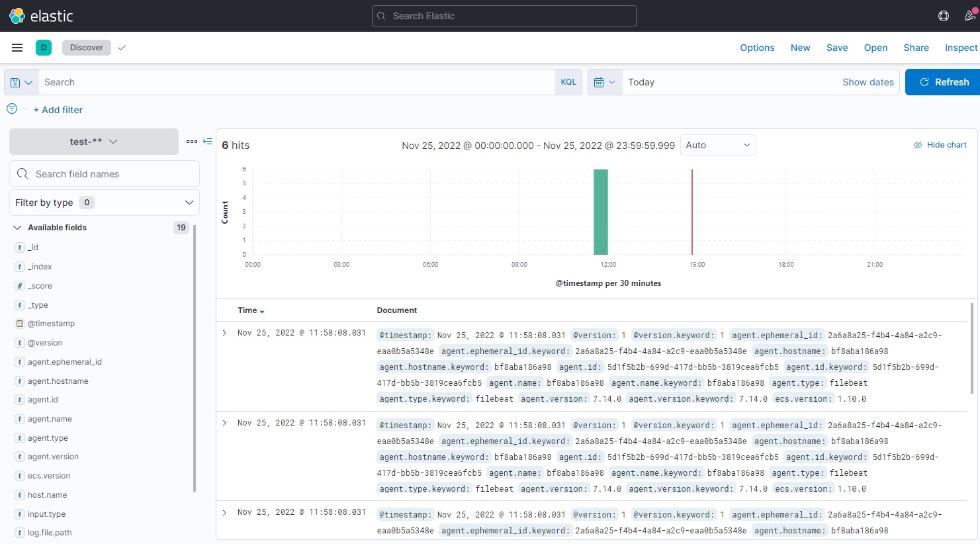
Task: Select the _type field
Action: 38,305
